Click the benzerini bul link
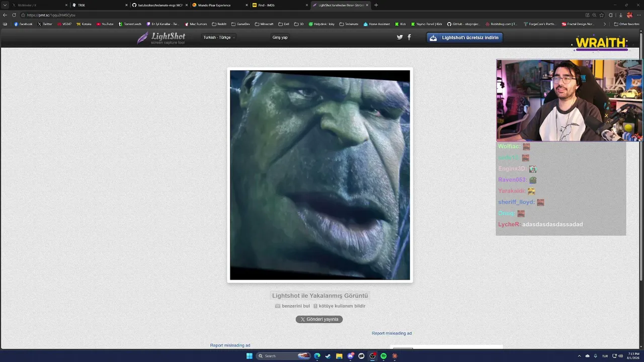 (292, 306)
